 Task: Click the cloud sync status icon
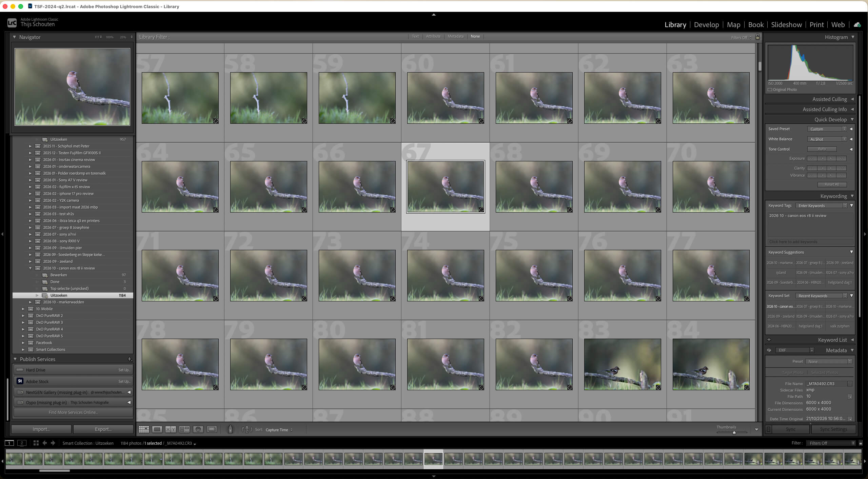point(857,25)
